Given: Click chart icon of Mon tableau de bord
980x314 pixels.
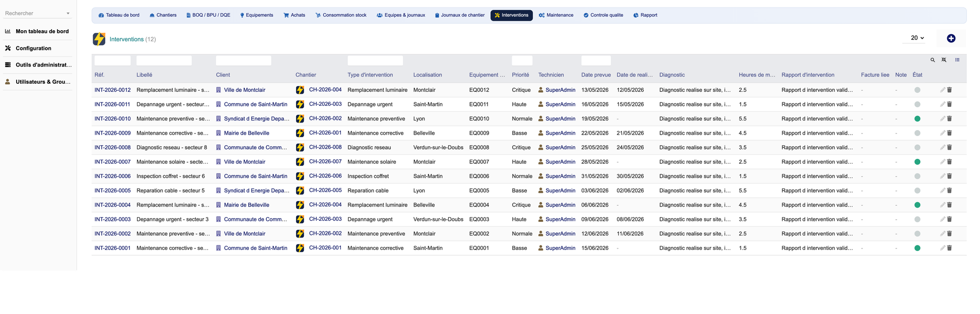Looking at the screenshot, I should pos(8,31).
